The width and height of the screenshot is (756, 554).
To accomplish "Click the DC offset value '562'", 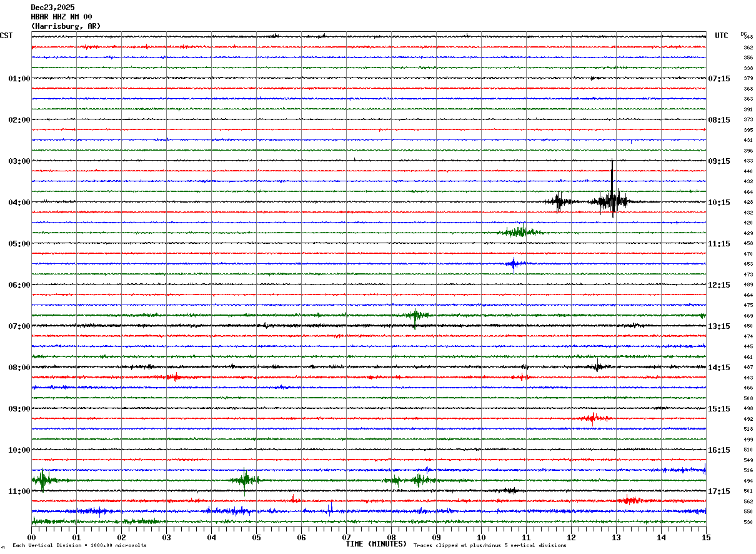I will coord(748,501).
